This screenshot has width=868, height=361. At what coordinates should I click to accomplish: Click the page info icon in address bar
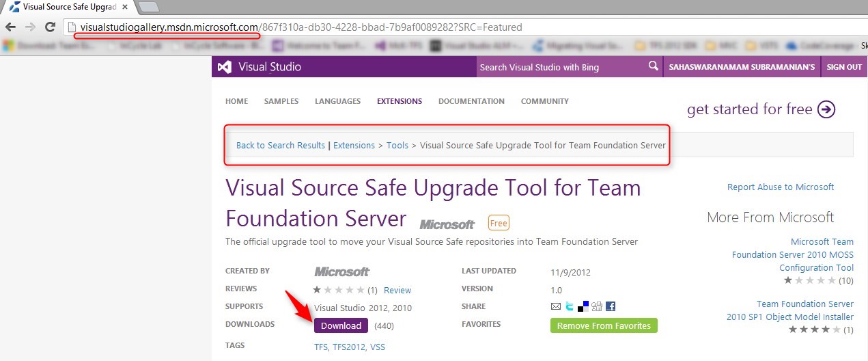72,27
